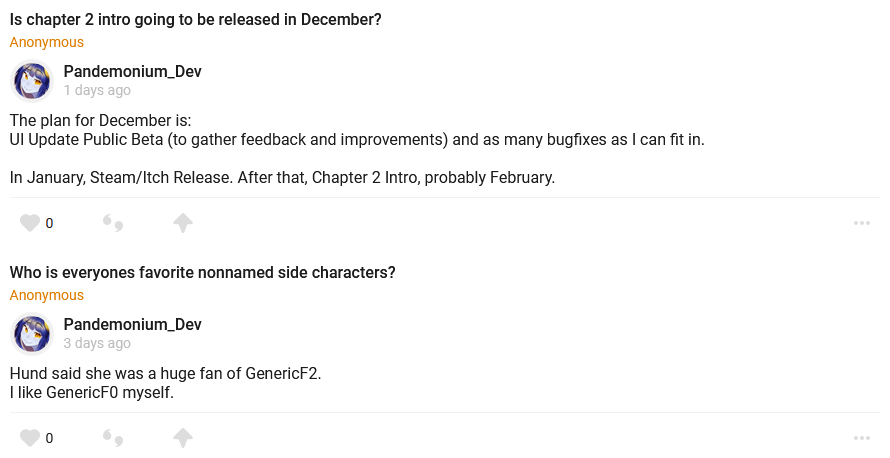Click like count on chapter 2 answer
The image size is (890, 458).
coord(49,223)
